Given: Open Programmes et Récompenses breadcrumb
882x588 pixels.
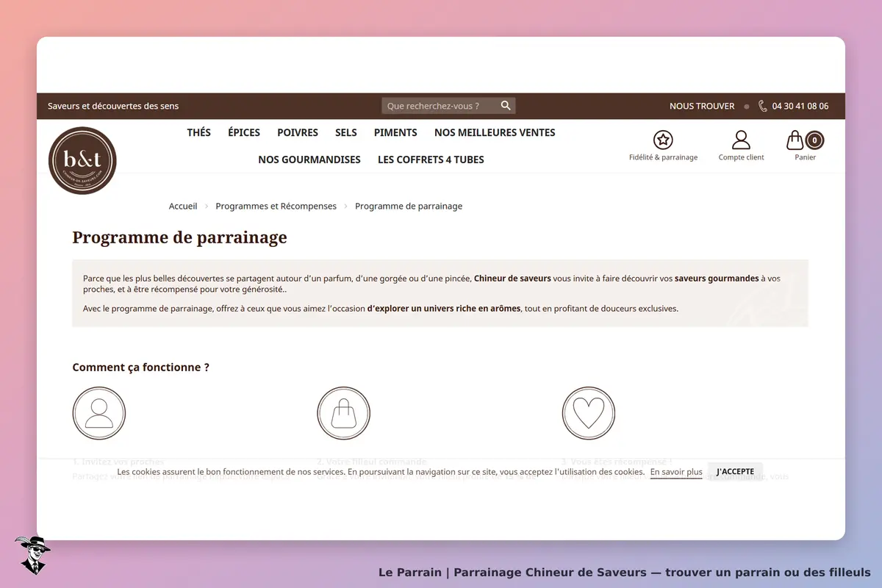Looking at the screenshot, I should pyautogui.click(x=276, y=206).
